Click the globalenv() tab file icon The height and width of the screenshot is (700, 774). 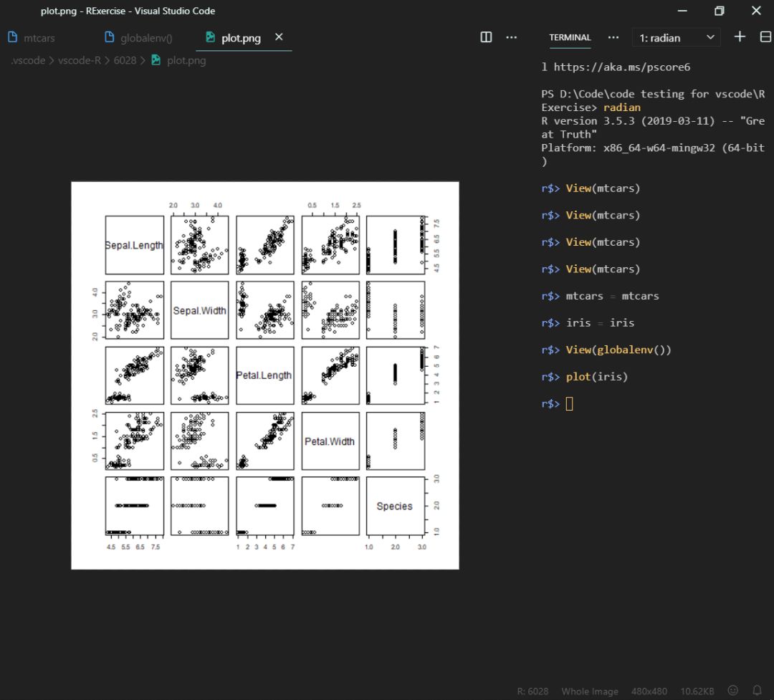coord(110,37)
